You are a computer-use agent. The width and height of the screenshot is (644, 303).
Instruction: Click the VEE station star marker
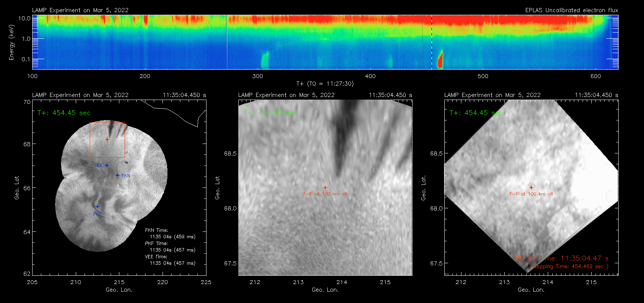[107, 165]
